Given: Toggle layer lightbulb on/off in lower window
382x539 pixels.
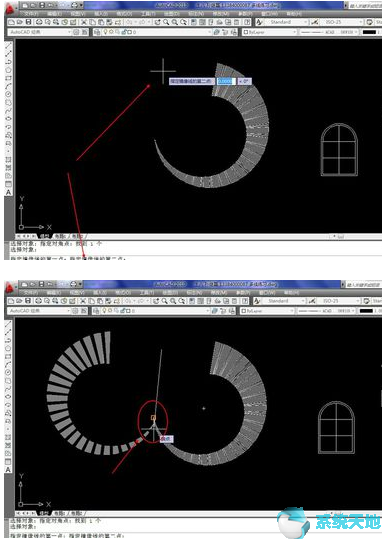Looking at the screenshot, I should pos(104,311).
